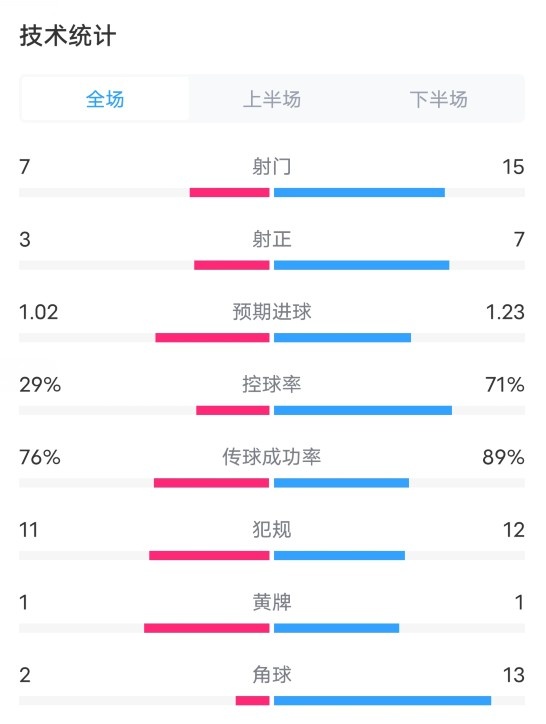Image resolution: width=546 pixels, height=724 pixels.
Task: Switch to the 全场 tab
Action: click(x=105, y=99)
